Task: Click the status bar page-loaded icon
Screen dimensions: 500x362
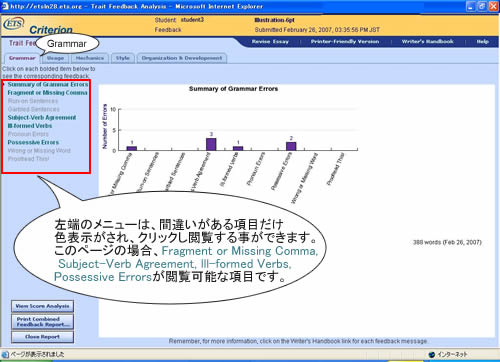Action: (5, 355)
